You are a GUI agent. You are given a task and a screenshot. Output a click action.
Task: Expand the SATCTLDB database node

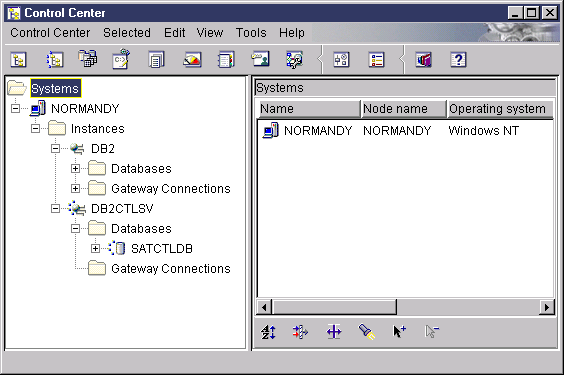point(95,248)
